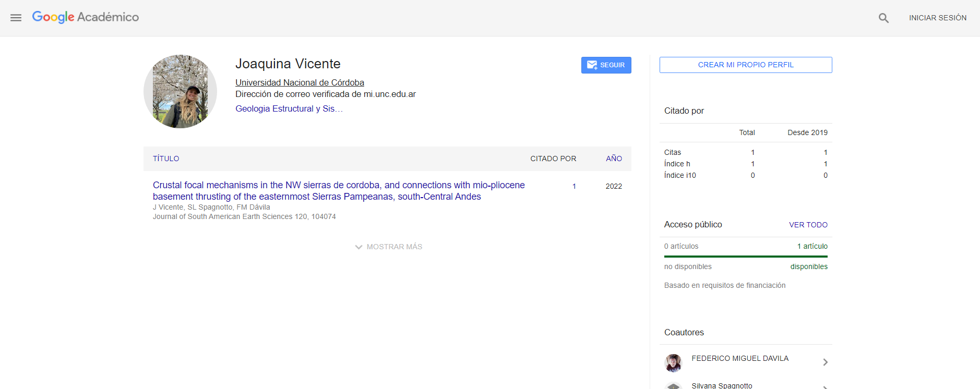Viewport: 980px width, 389px height.
Task: Sort by Título column header
Action: [166, 159]
